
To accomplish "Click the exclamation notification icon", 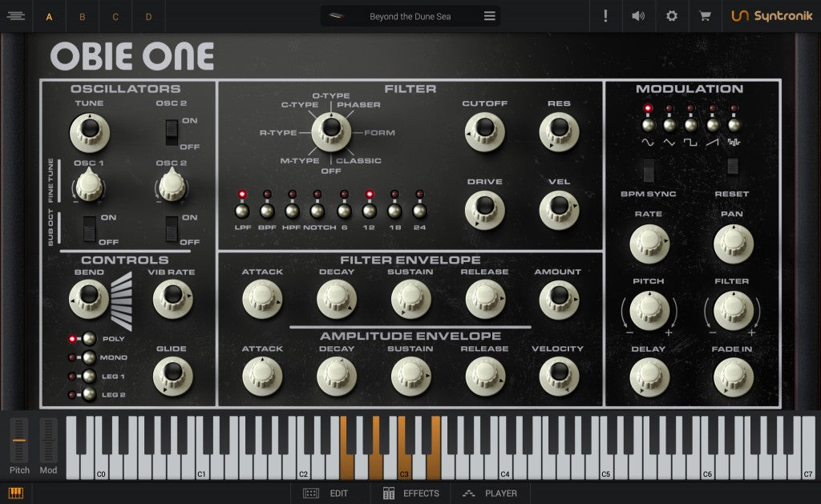I will tap(605, 15).
